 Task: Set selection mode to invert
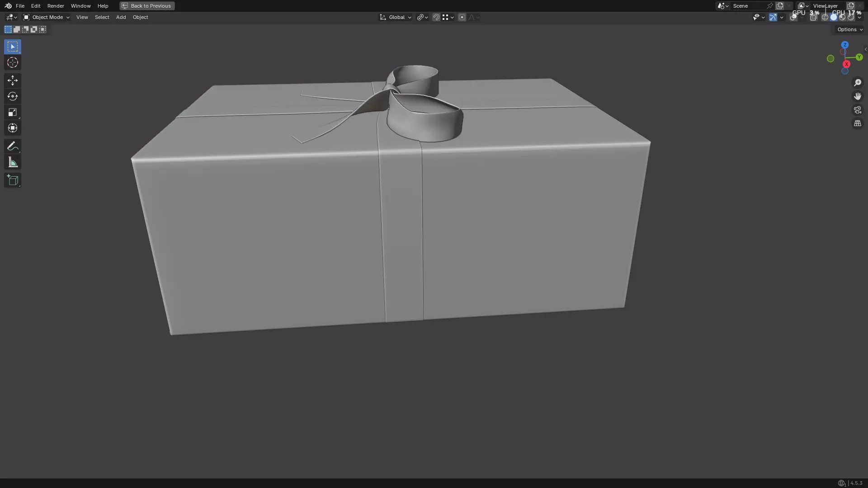click(34, 29)
